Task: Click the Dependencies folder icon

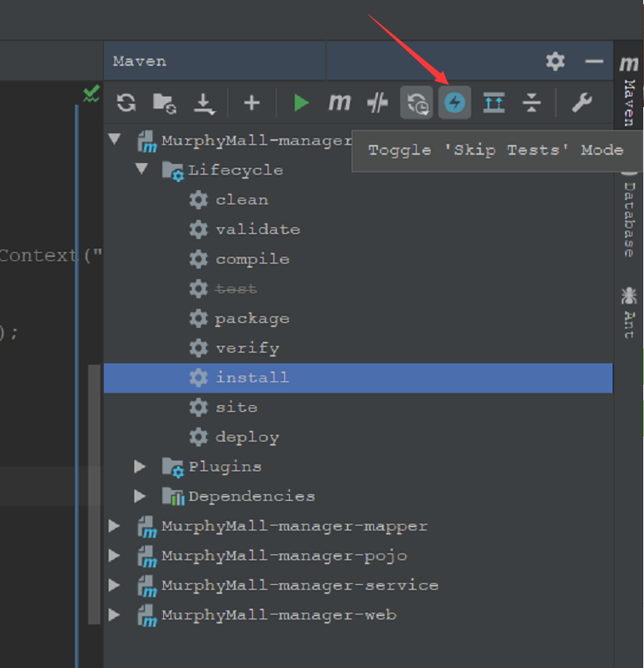Action: click(x=173, y=497)
